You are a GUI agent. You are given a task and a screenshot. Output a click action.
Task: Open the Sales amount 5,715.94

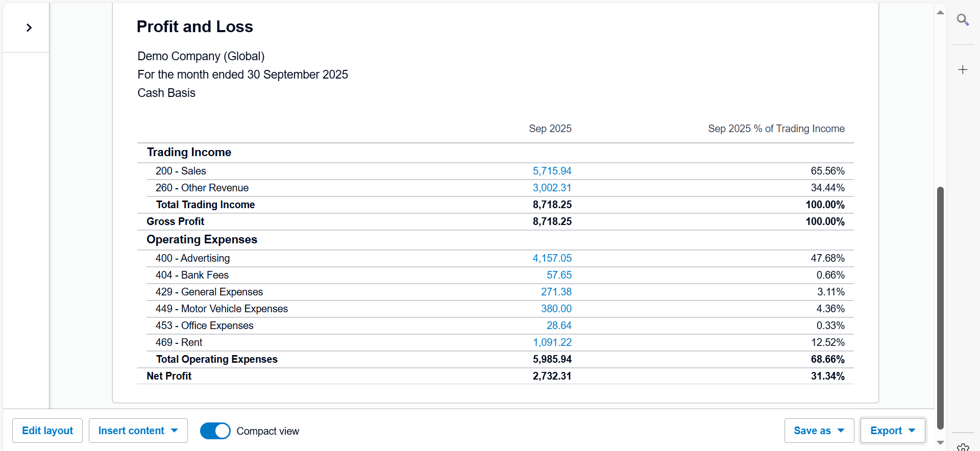click(x=552, y=171)
